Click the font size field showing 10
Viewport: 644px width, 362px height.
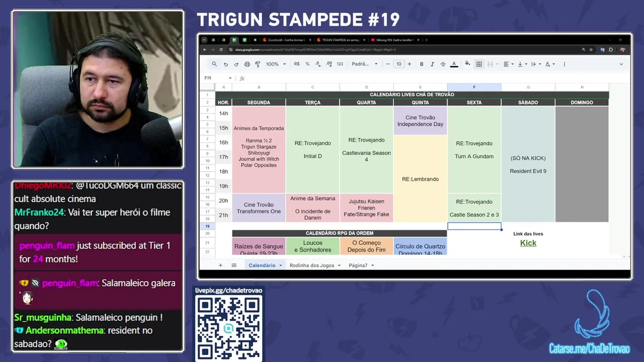click(398, 64)
